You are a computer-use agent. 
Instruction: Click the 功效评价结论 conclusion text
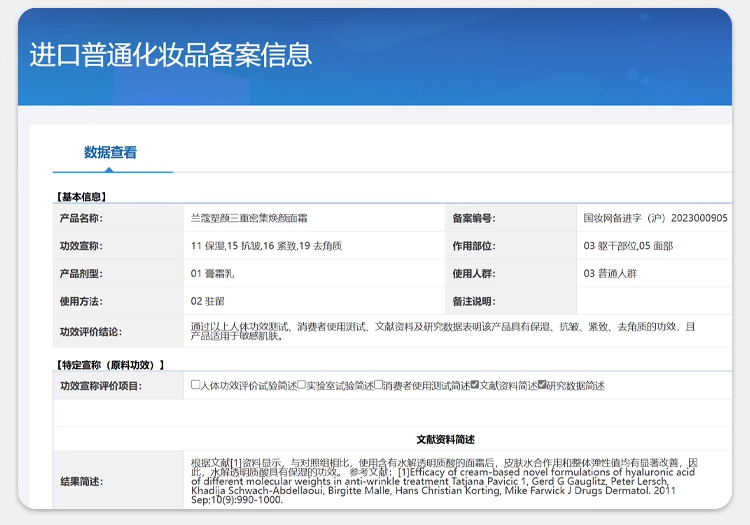coord(440,331)
